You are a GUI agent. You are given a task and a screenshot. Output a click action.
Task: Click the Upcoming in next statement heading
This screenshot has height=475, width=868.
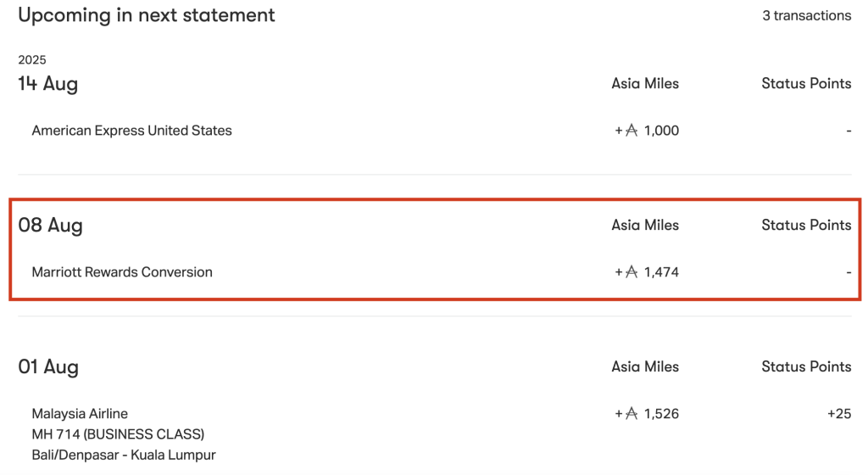pos(146,15)
